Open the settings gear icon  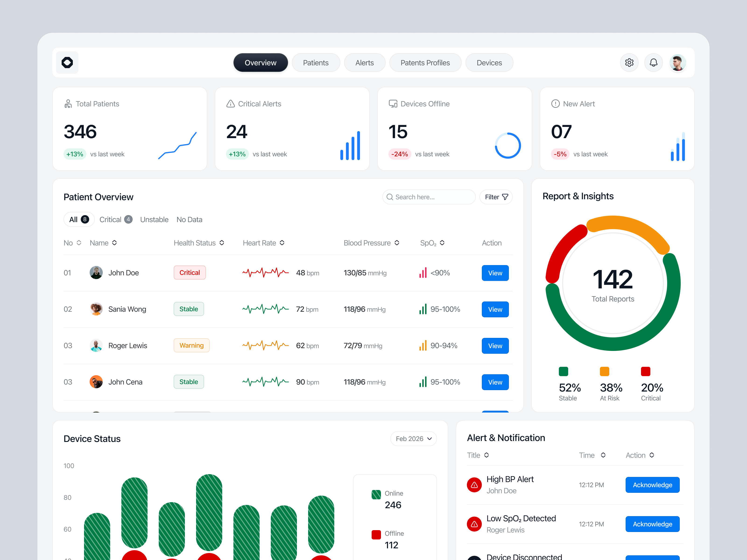pos(629,63)
